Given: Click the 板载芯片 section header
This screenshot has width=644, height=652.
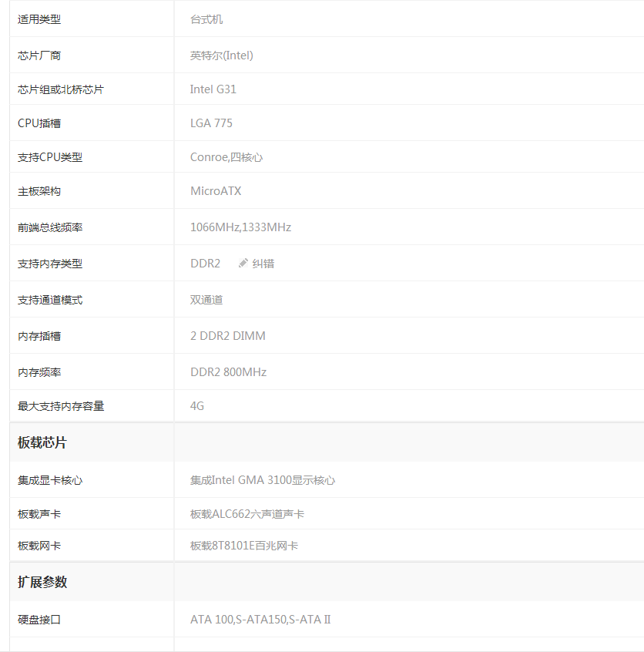Looking at the screenshot, I should pyautogui.click(x=42, y=442).
